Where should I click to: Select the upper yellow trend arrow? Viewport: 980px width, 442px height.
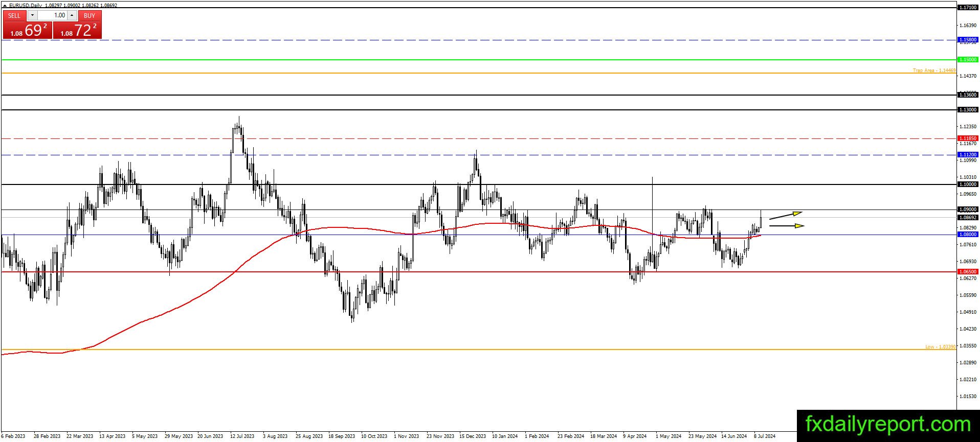pos(786,215)
